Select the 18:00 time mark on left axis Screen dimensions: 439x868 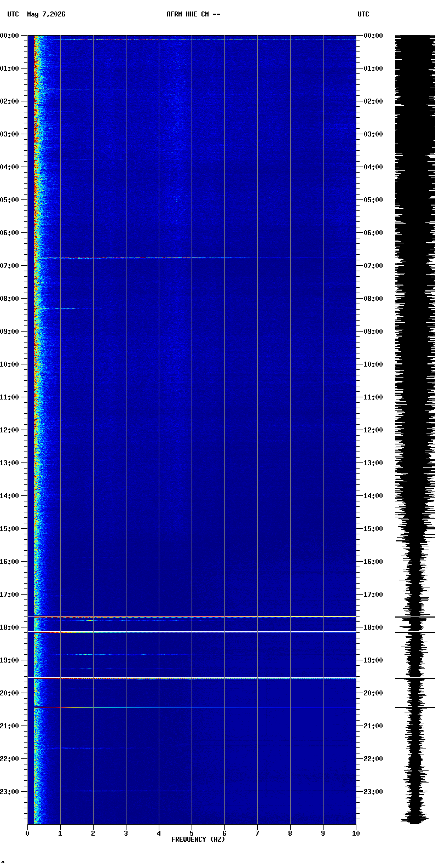pyautogui.click(x=10, y=627)
